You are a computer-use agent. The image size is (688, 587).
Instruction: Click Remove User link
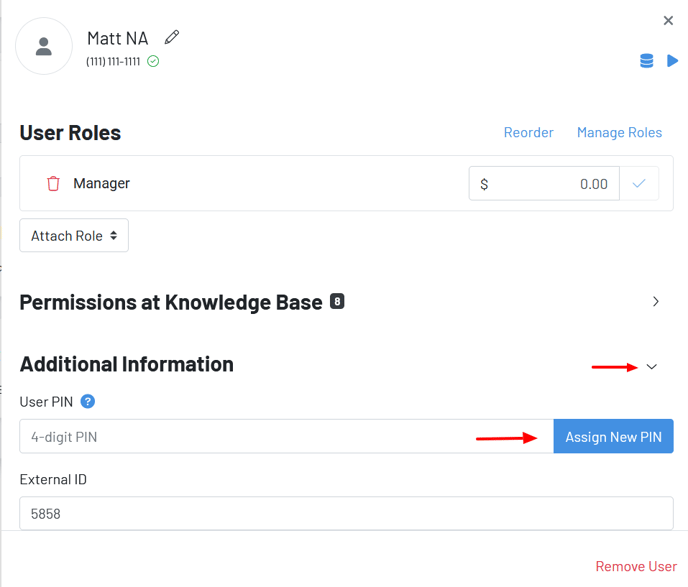pyautogui.click(x=636, y=566)
